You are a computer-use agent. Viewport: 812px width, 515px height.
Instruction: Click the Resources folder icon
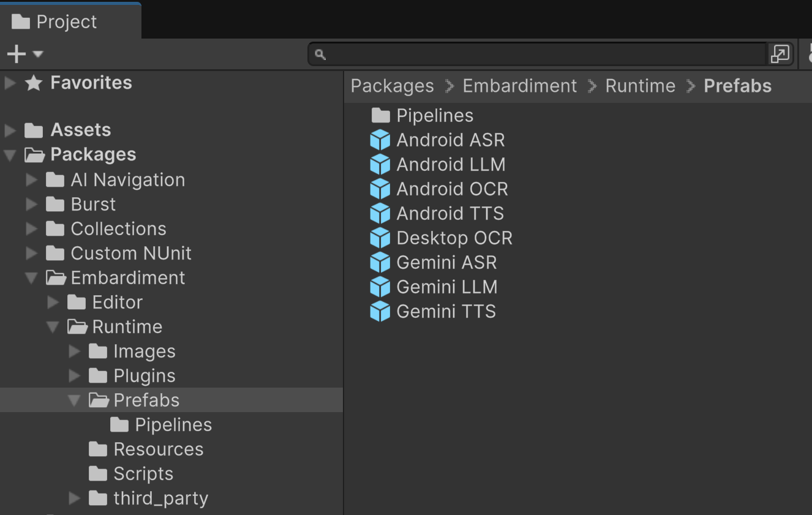pyautogui.click(x=98, y=449)
